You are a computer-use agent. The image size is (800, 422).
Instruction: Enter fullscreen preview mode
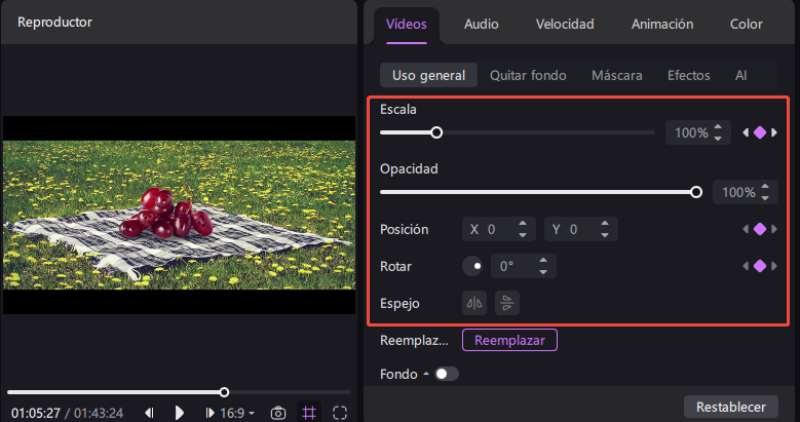[340, 412]
